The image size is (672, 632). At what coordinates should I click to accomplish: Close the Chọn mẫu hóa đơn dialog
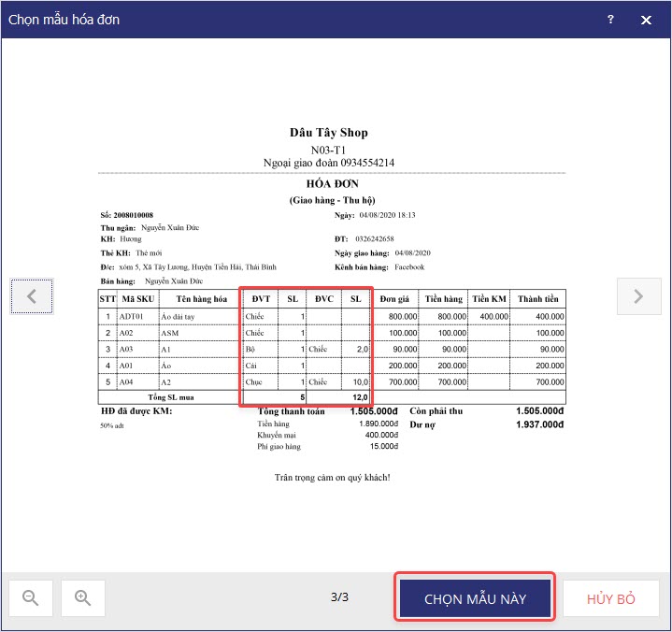tap(646, 20)
